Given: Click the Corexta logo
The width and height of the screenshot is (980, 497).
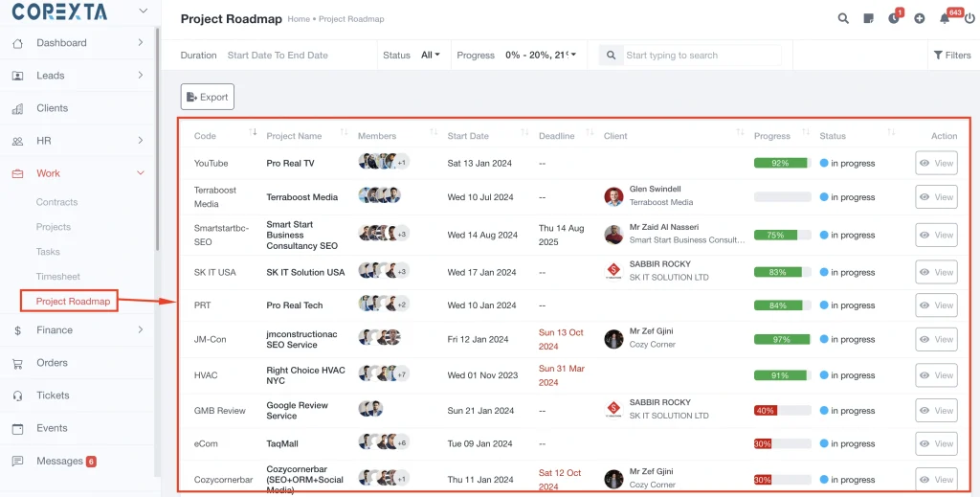Looking at the screenshot, I should (x=58, y=11).
